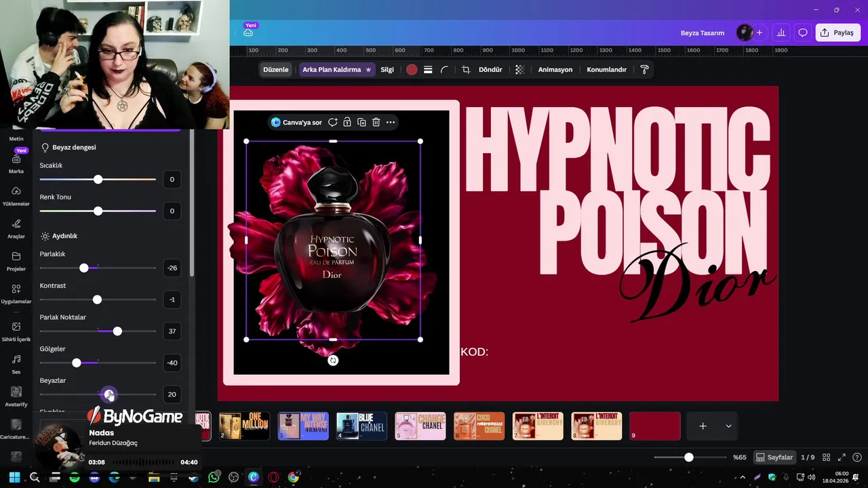Click the corner rounding icon
Viewport: 868px width, 488px height.
click(445, 70)
